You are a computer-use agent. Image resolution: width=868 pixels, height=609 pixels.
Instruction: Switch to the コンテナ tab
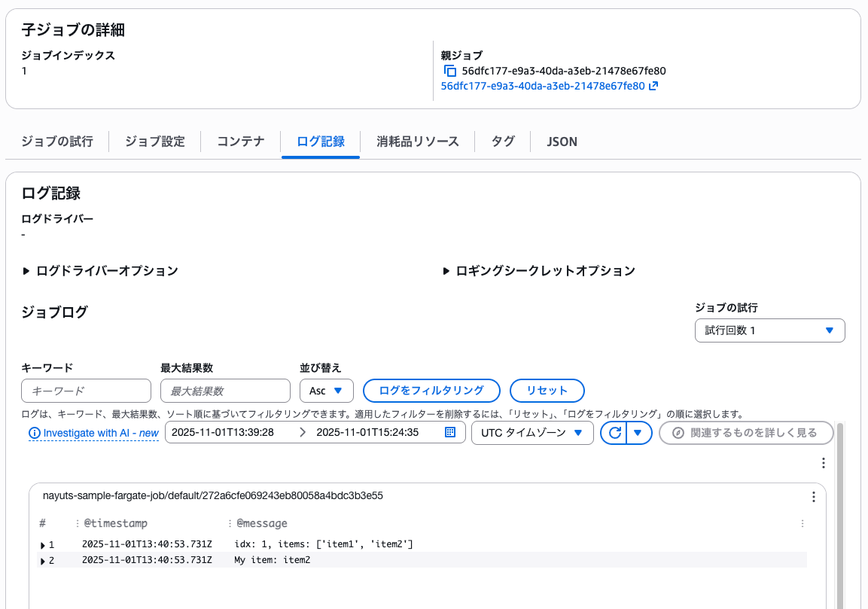point(239,142)
